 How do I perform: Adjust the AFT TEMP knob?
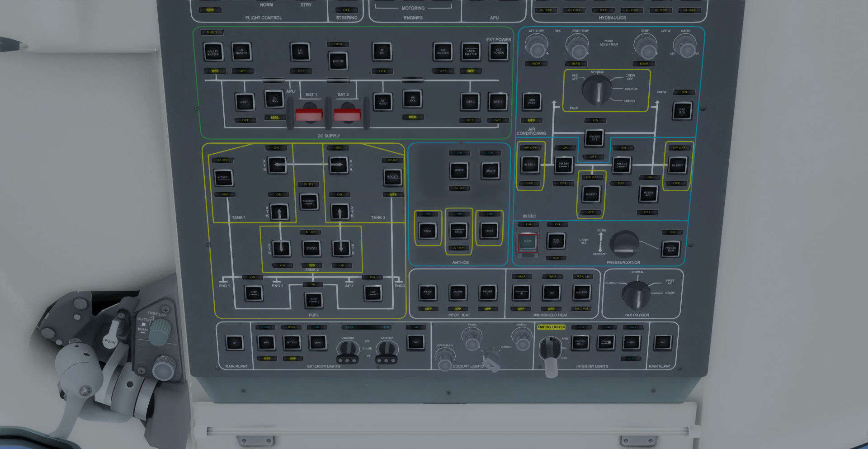point(536,46)
